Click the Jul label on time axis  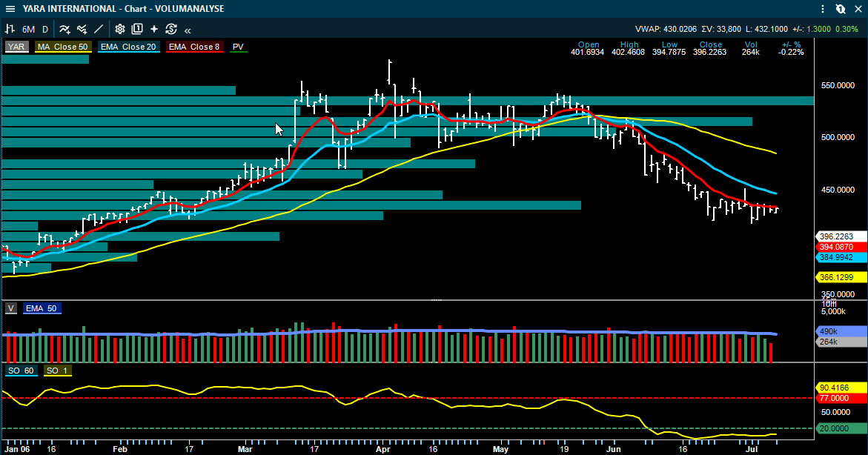751,449
